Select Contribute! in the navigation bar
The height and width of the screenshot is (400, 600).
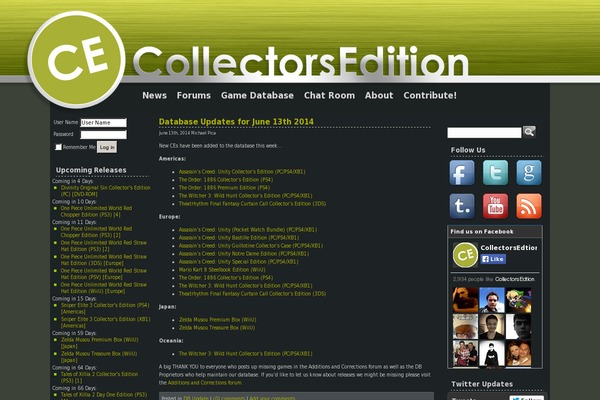pyautogui.click(x=430, y=96)
